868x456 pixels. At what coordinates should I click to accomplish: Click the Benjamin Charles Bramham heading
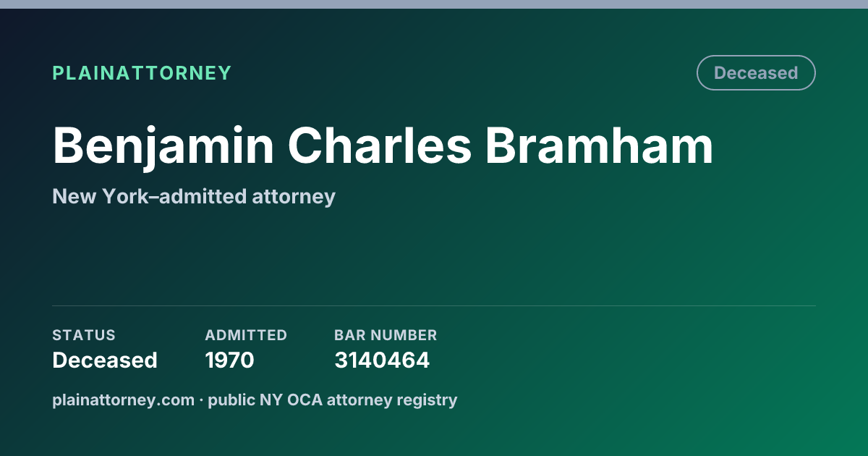coord(383,145)
